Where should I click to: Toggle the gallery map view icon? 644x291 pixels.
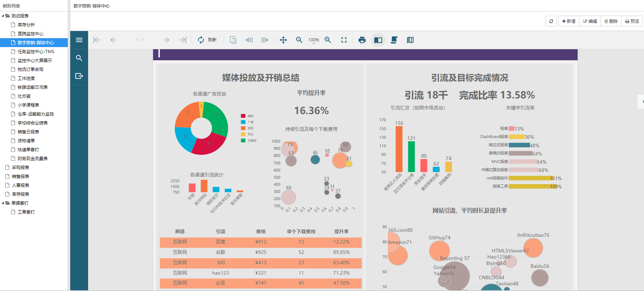pos(410,40)
